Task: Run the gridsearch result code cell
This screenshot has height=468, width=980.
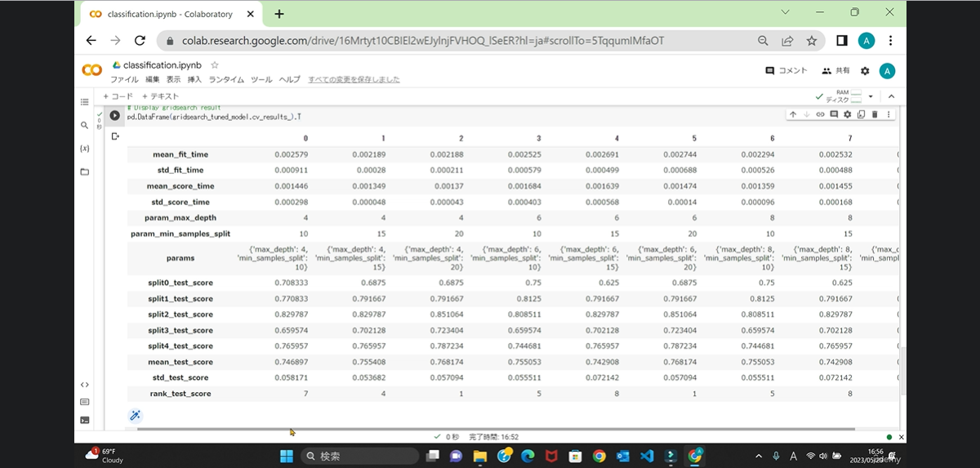Action: pos(115,116)
